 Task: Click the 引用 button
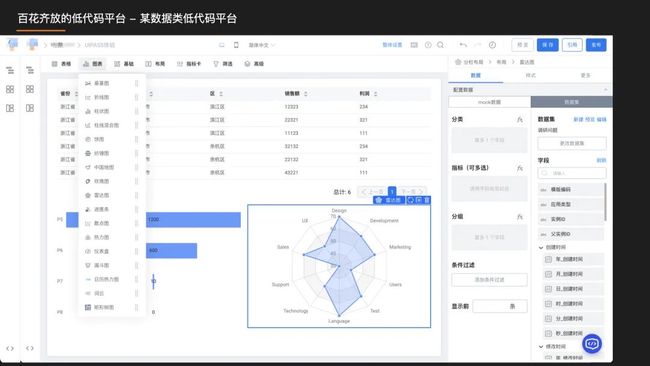click(572, 45)
